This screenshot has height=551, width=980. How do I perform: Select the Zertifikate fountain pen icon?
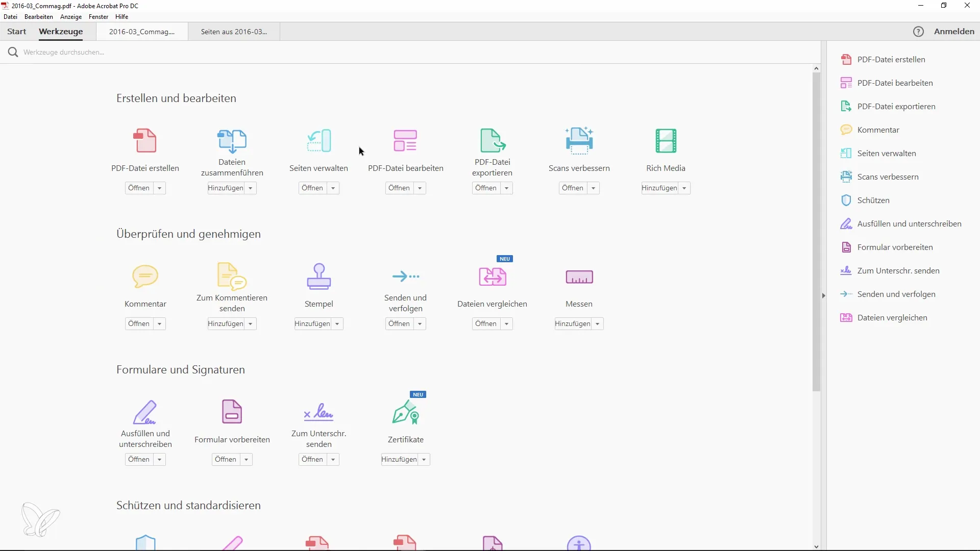coord(406,412)
